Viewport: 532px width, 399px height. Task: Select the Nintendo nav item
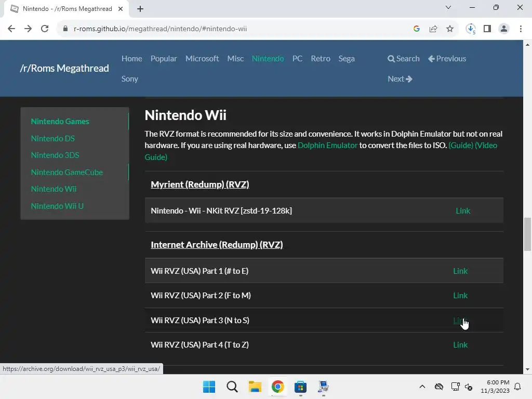(x=268, y=58)
